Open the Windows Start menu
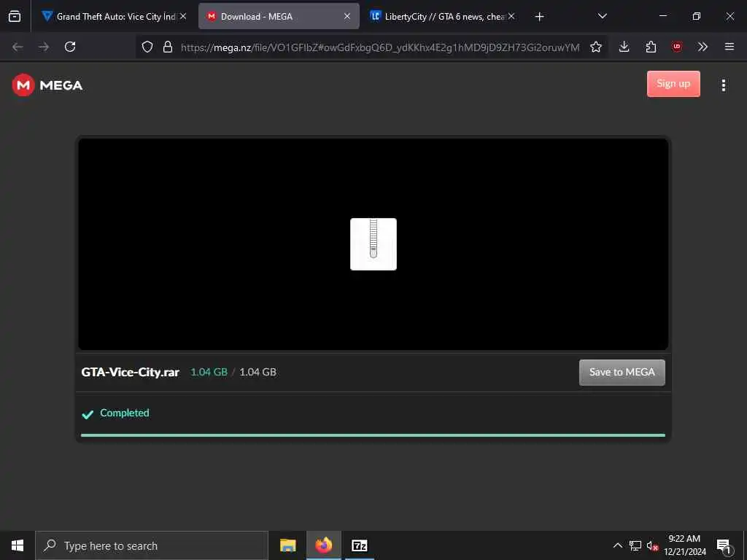 (18, 545)
